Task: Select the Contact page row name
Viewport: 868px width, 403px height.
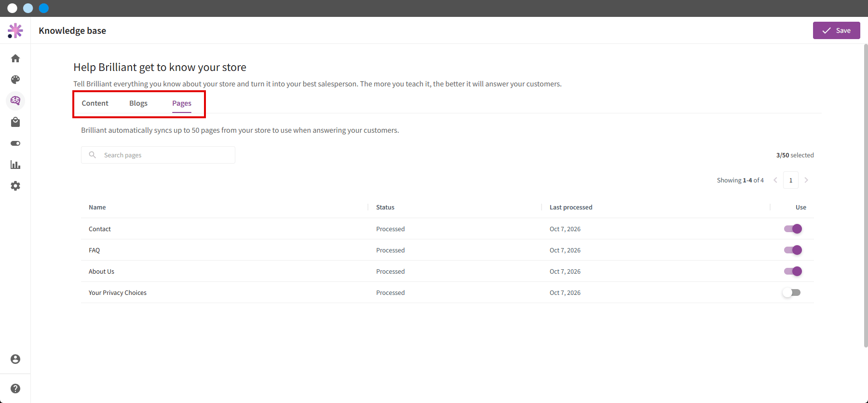Action: click(100, 229)
